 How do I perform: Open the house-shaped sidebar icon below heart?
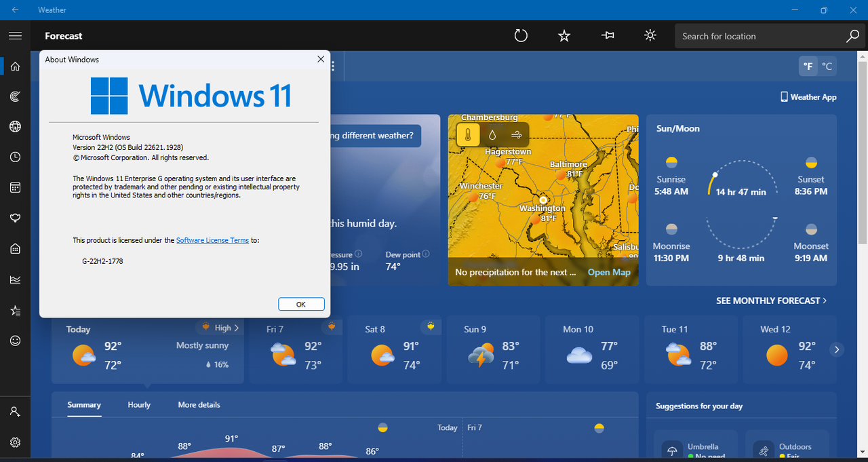pyautogui.click(x=15, y=249)
